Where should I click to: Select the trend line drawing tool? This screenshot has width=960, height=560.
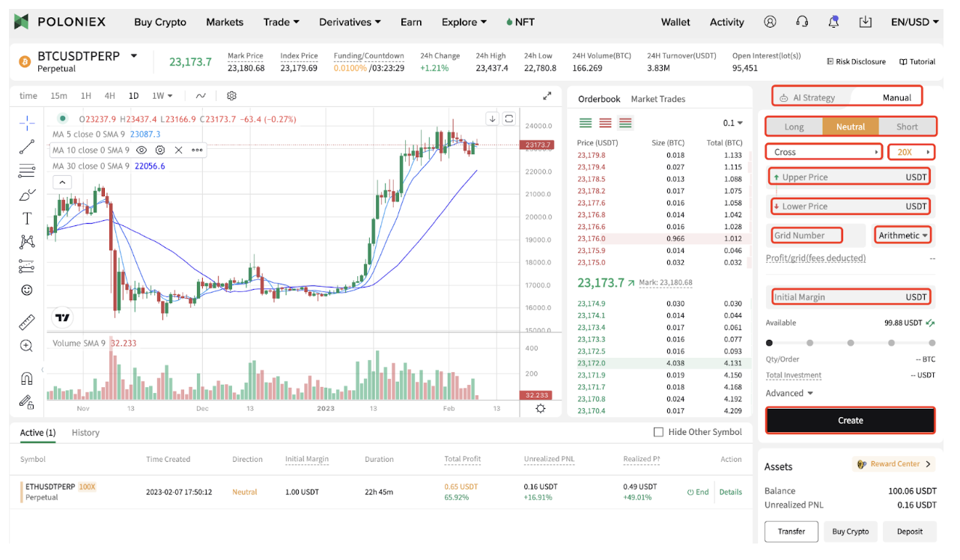pos(27,146)
